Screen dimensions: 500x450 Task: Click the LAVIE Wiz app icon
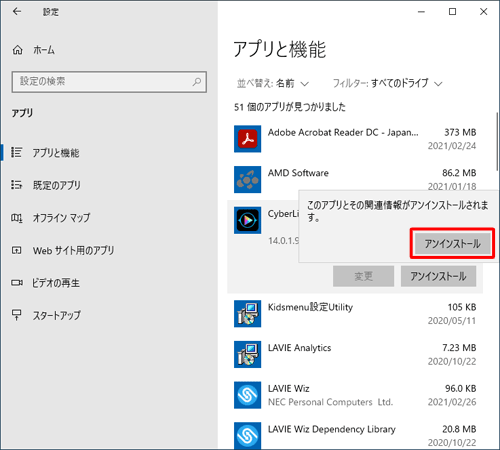247,395
